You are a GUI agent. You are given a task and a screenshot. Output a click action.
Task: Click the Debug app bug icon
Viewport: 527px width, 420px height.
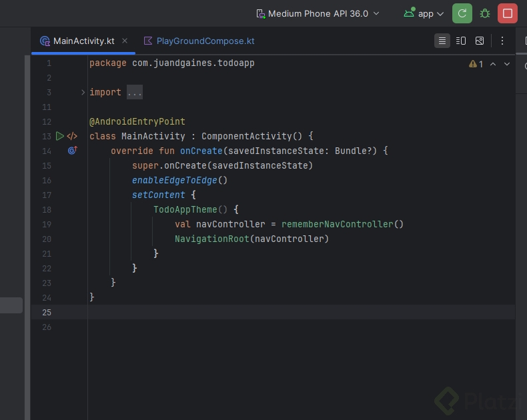tap(485, 13)
